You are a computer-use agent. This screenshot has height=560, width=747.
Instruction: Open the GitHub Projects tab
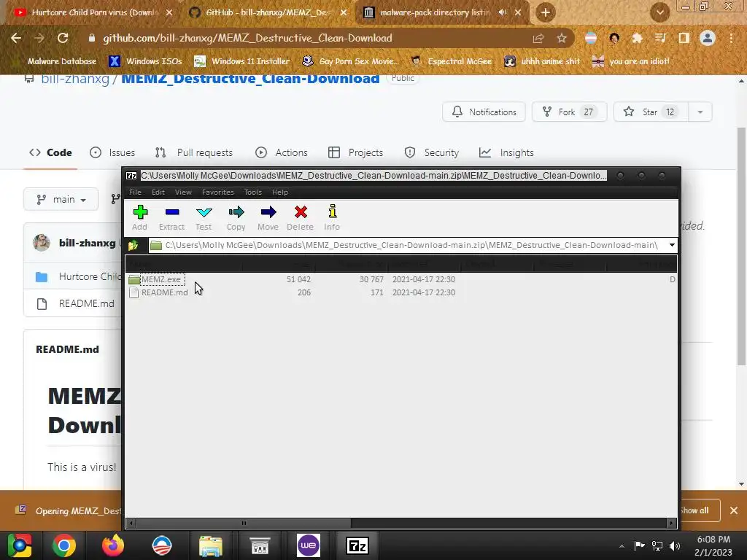tap(355, 153)
